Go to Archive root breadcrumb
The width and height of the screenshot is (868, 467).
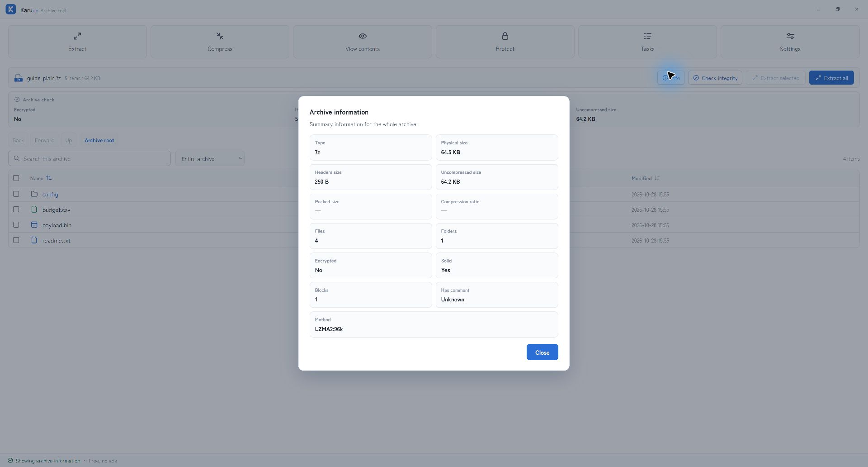click(x=99, y=140)
